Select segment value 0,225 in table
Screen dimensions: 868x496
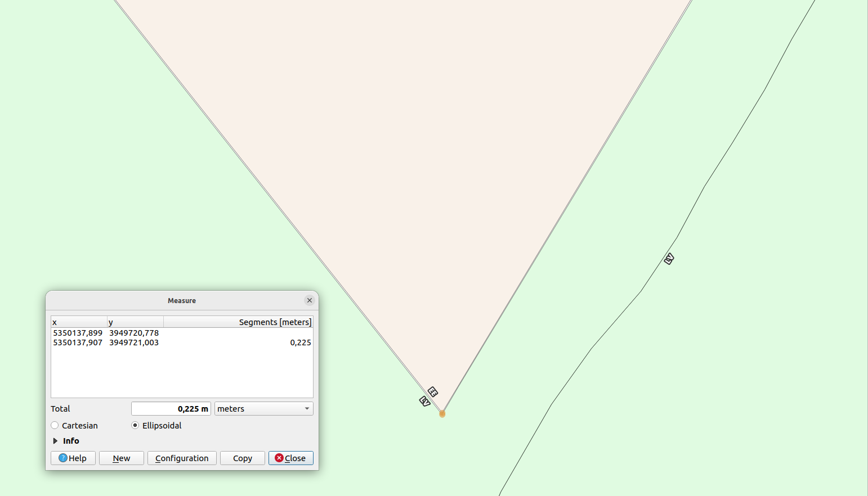coord(301,342)
